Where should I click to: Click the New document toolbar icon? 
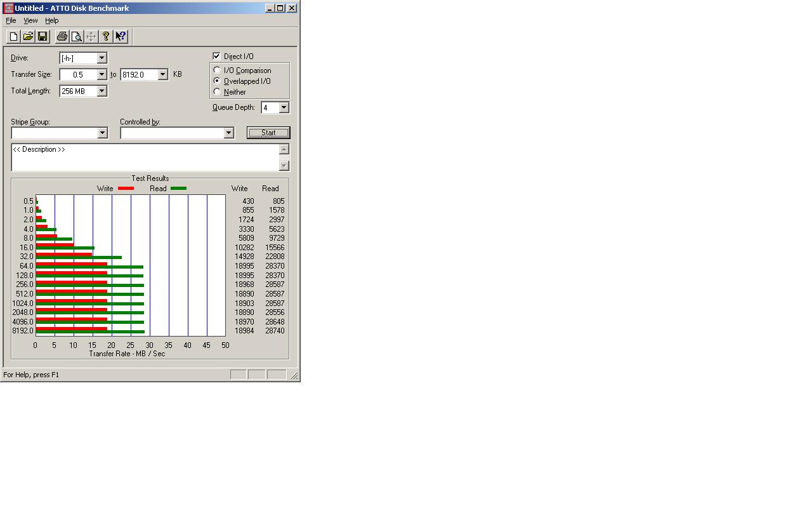13,37
